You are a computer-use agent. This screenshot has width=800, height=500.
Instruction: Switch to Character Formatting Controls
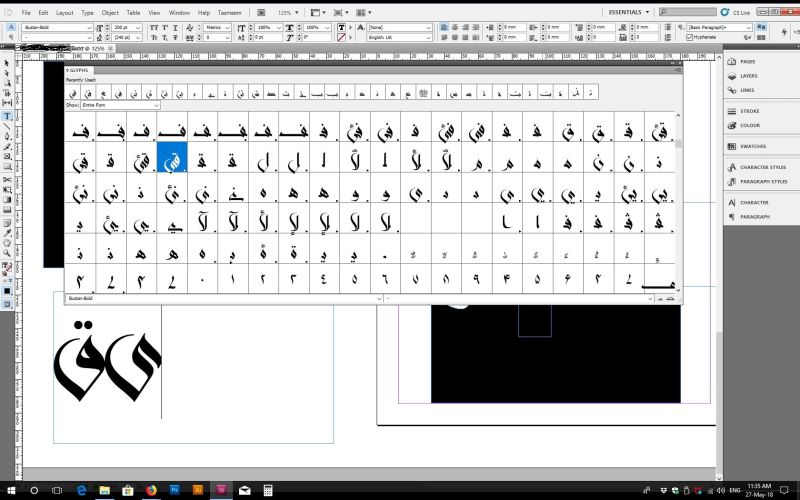11,28
